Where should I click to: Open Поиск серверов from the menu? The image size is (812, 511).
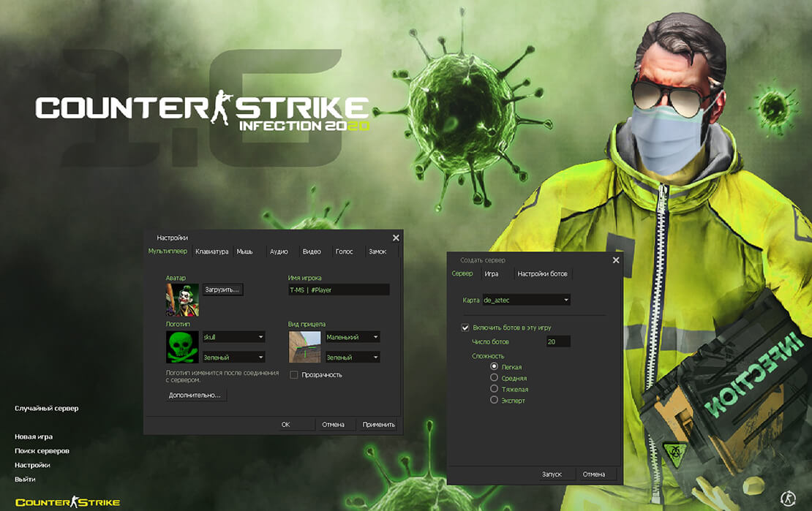tap(41, 450)
